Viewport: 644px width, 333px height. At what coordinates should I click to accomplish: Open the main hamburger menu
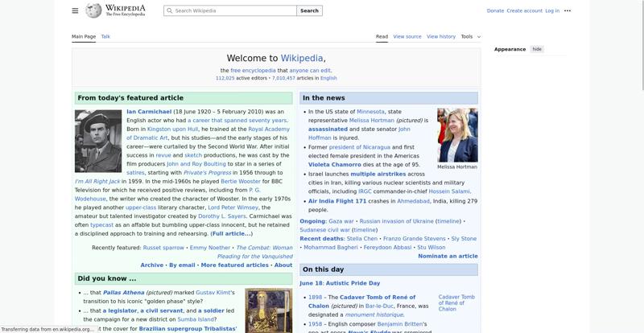pos(75,10)
